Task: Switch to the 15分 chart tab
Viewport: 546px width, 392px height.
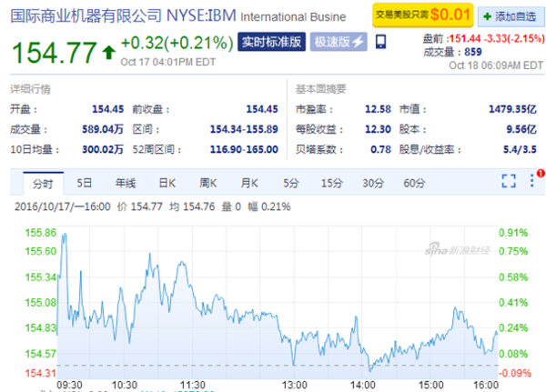Action: pos(331,183)
